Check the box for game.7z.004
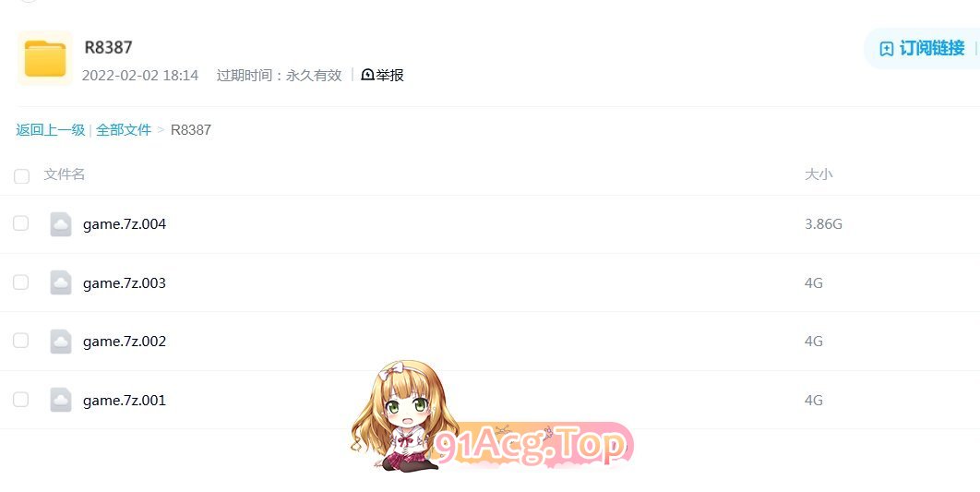The height and width of the screenshot is (492, 980). coord(20,223)
